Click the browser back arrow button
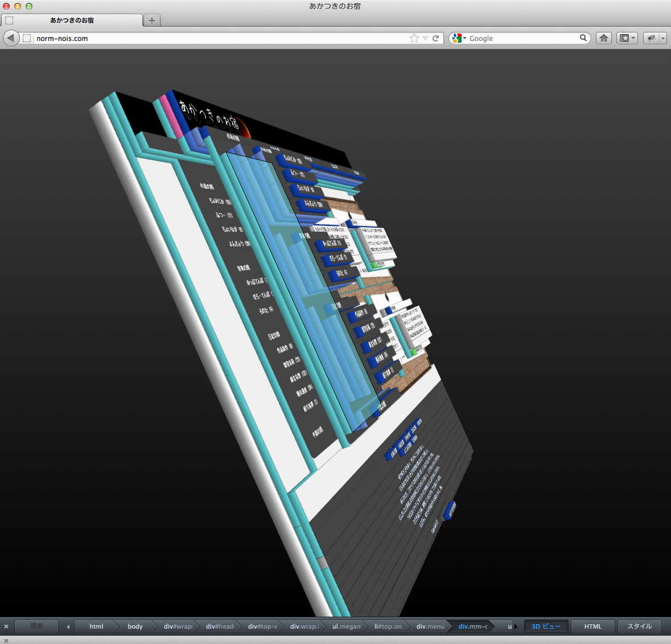 [11, 38]
